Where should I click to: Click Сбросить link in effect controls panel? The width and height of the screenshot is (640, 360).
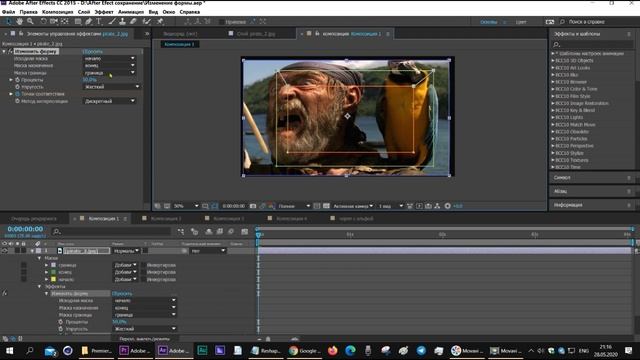click(93, 51)
